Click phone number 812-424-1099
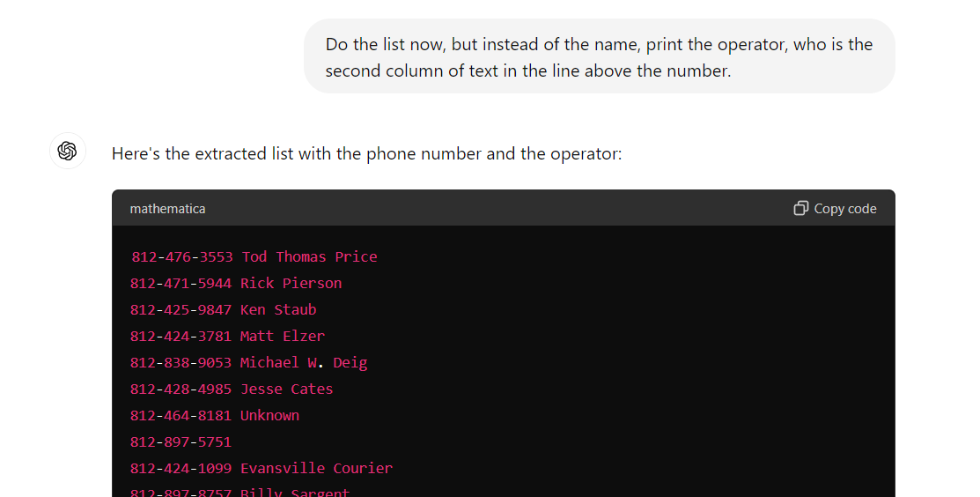980x497 pixels. pyautogui.click(x=181, y=469)
